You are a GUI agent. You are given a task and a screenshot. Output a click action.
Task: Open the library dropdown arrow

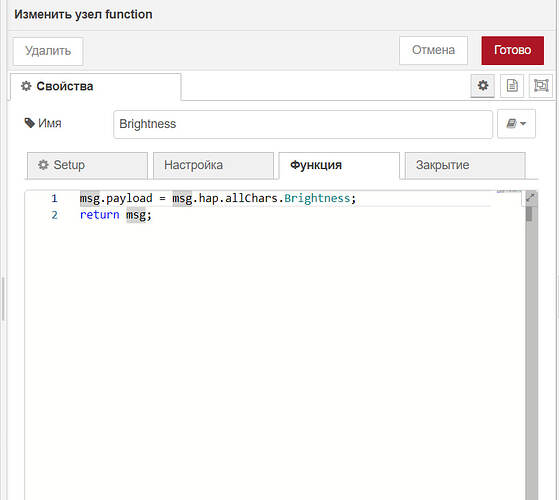coord(523,124)
